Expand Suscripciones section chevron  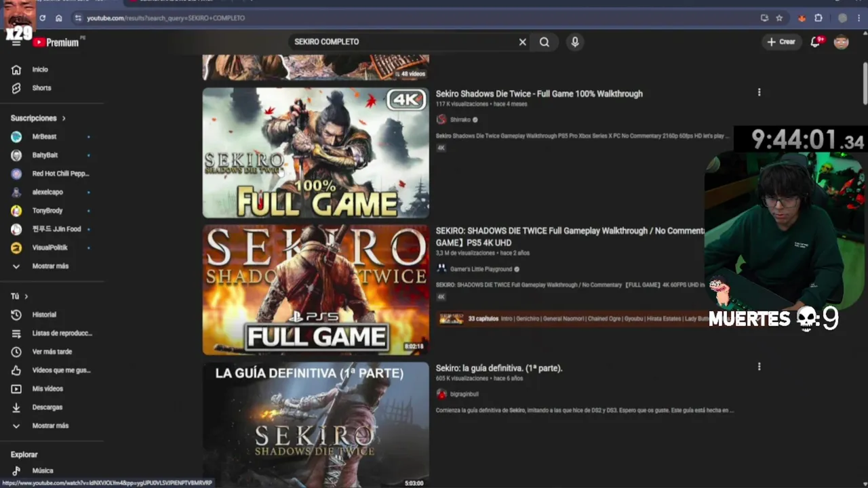point(64,119)
